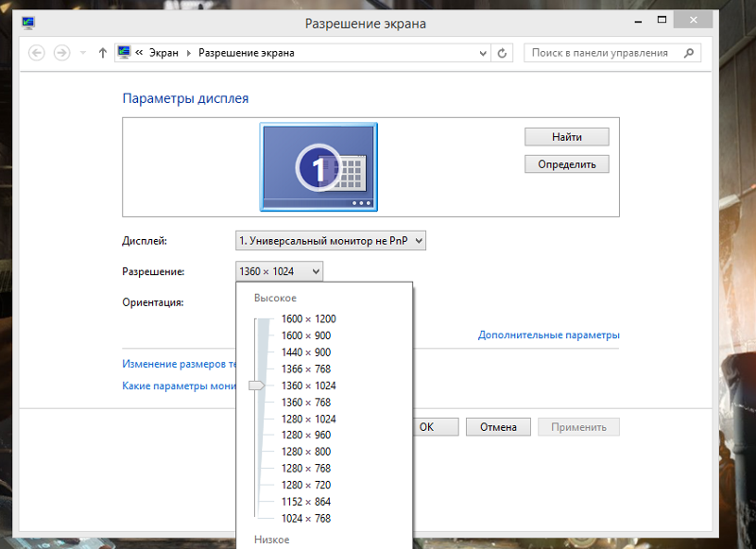Choose 1366 × 768 resolution
Image resolution: width=756 pixels, height=549 pixels.
click(306, 369)
